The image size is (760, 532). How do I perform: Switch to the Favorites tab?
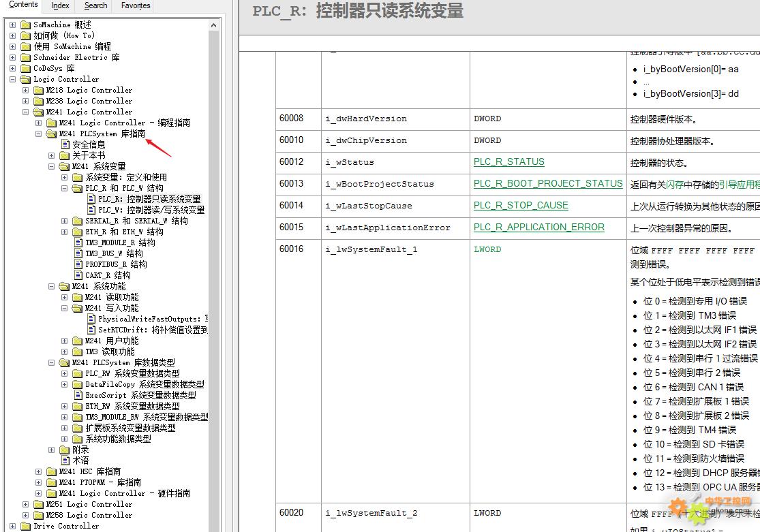(x=135, y=5)
